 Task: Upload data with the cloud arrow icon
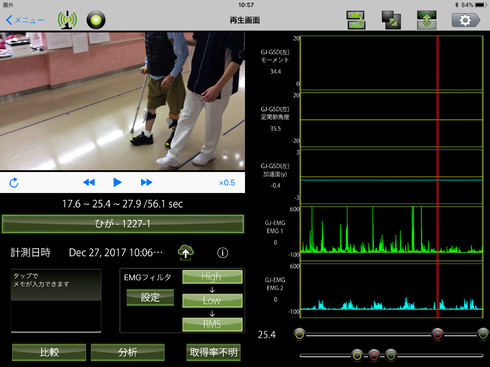click(186, 253)
